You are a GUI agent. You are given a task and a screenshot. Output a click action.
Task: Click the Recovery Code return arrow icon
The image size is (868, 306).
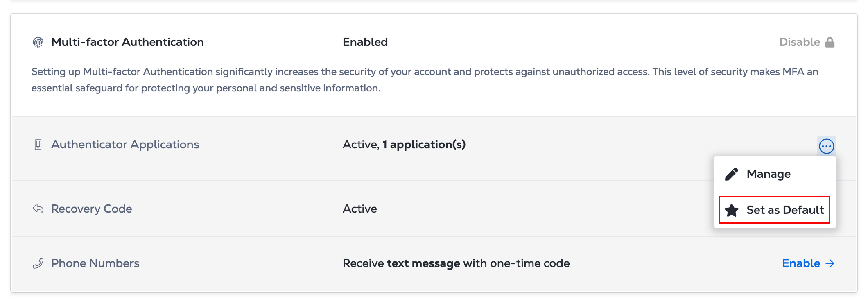(x=38, y=209)
